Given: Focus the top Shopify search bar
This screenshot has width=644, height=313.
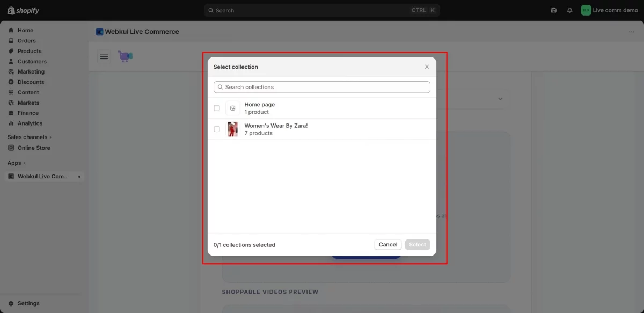Looking at the screenshot, I should tap(322, 10).
